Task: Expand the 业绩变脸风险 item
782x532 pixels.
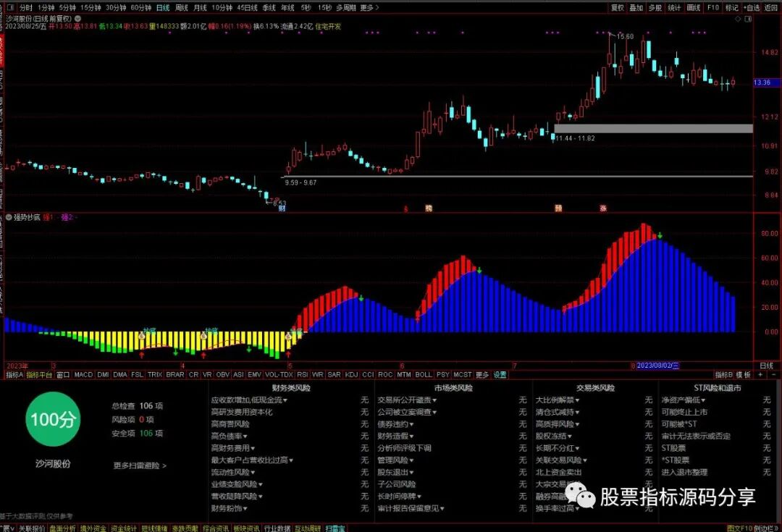Action: [x=237, y=484]
